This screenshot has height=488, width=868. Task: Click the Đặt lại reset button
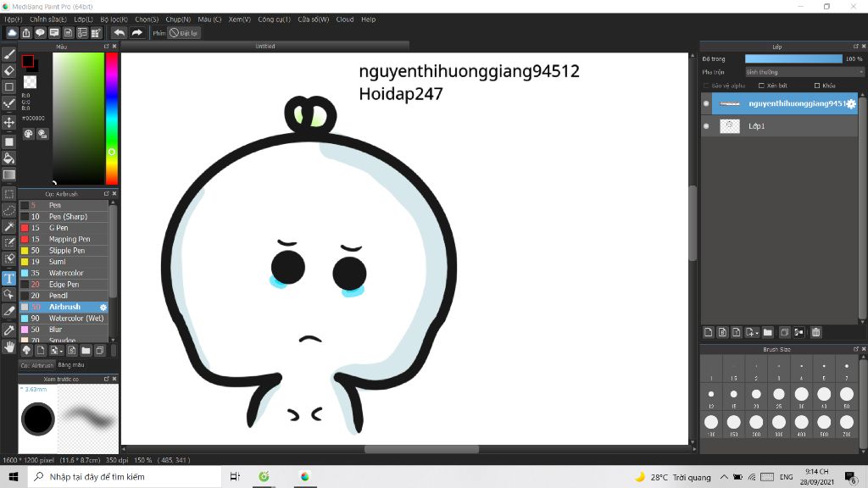coord(184,33)
